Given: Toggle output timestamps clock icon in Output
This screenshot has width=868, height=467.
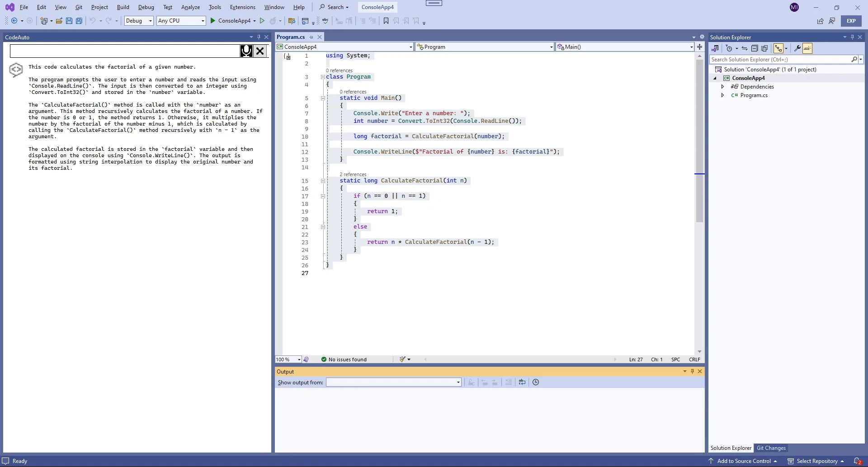Looking at the screenshot, I should [x=536, y=382].
